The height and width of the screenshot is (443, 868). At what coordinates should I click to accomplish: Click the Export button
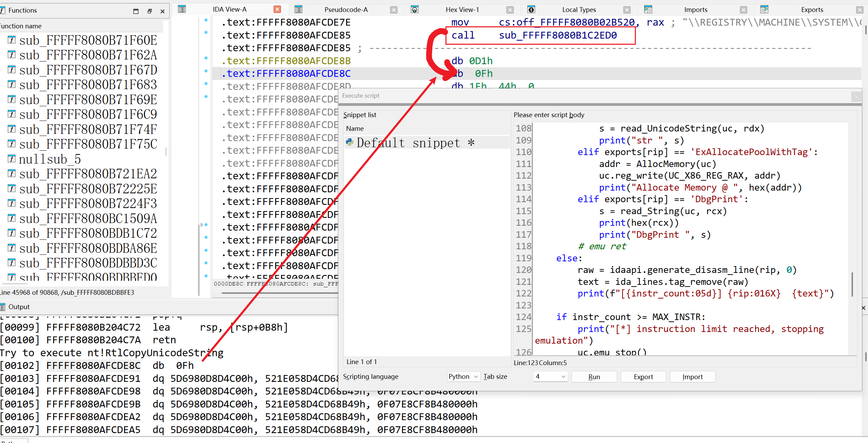(x=643, y=376)
